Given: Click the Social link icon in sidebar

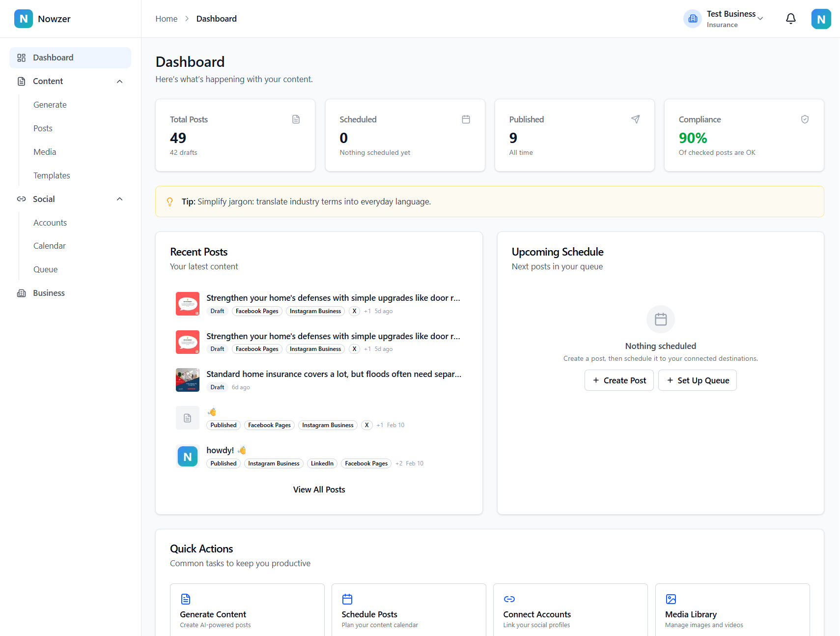Looking at the screenshot, I should (21, 199).
